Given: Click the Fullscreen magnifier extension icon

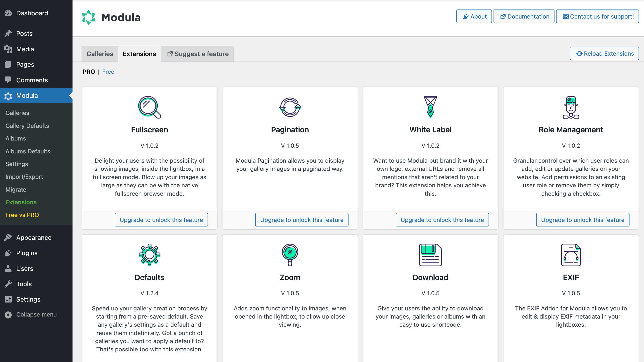Looking at the screenshot, I should [x=149, y=107].
